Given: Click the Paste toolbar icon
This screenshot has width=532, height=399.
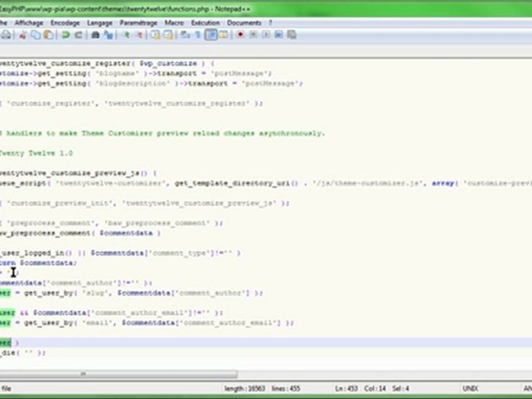Looking at the screenshot, I should [49, 34].
